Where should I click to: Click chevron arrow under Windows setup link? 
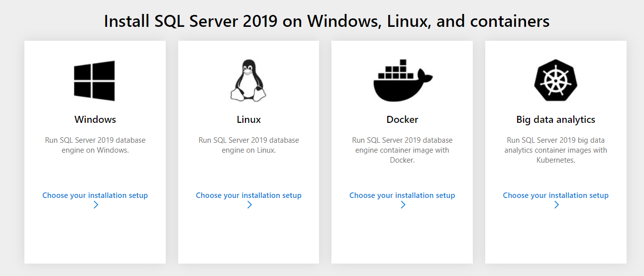96,205
